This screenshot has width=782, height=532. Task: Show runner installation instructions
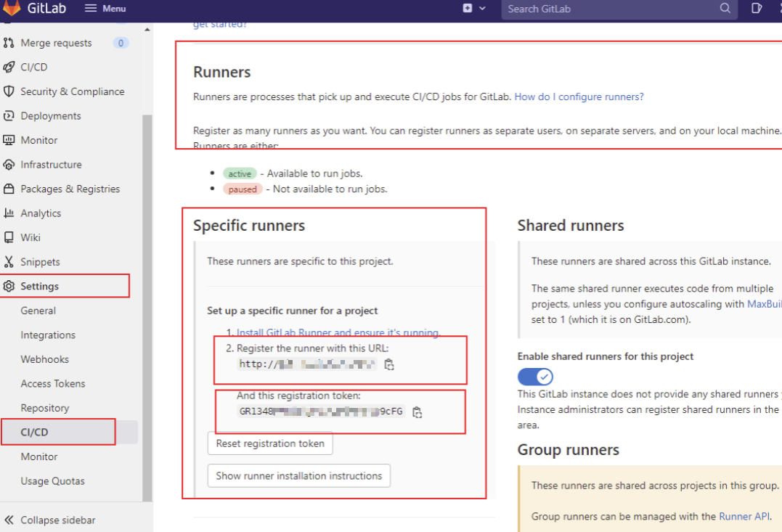tap(299, 476)
